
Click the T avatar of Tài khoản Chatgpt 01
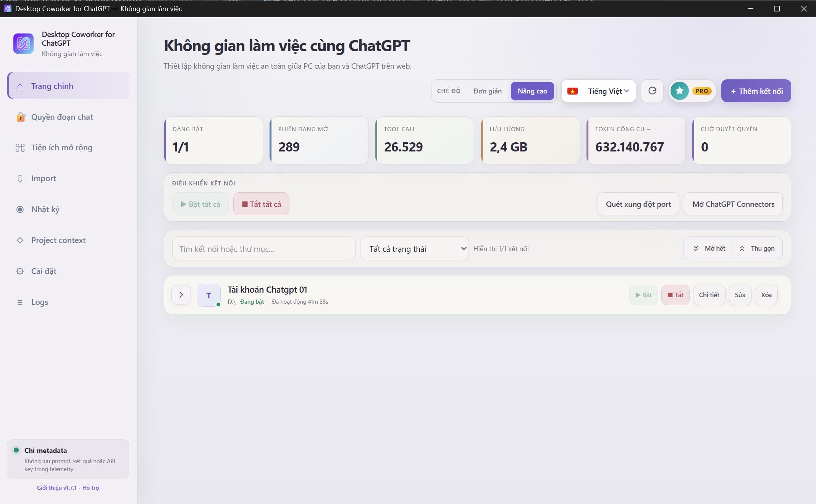208,295
